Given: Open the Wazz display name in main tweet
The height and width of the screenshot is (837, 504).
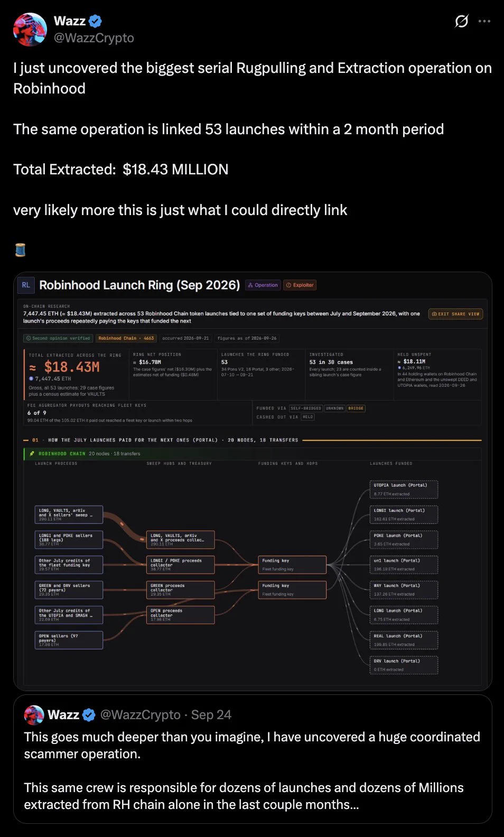Looking at the screenshot, I should coord(70,21).
